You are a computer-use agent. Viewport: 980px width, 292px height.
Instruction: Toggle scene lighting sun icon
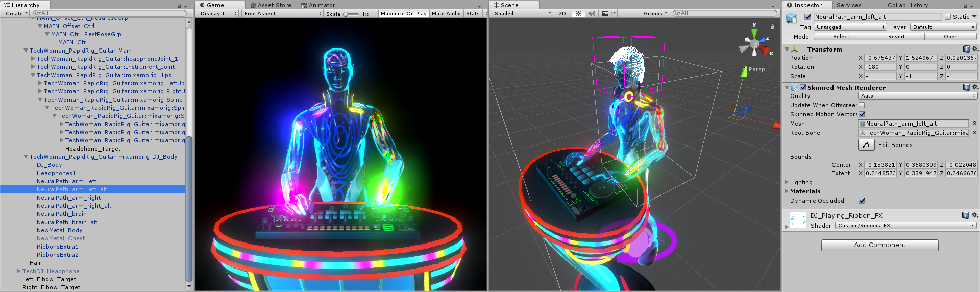pyautogui.click(x=578, y=14)
